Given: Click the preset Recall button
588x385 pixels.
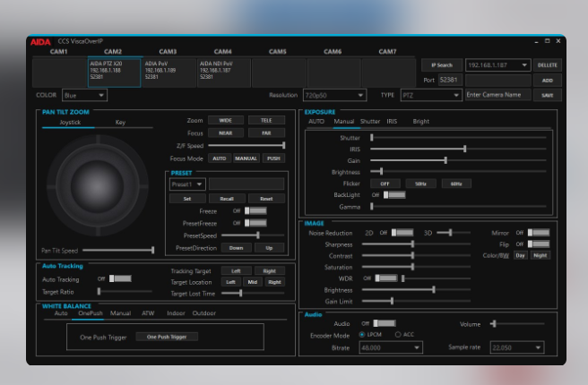Looking at the screenshot, I should pyautogui.click(x=227, y=199).
